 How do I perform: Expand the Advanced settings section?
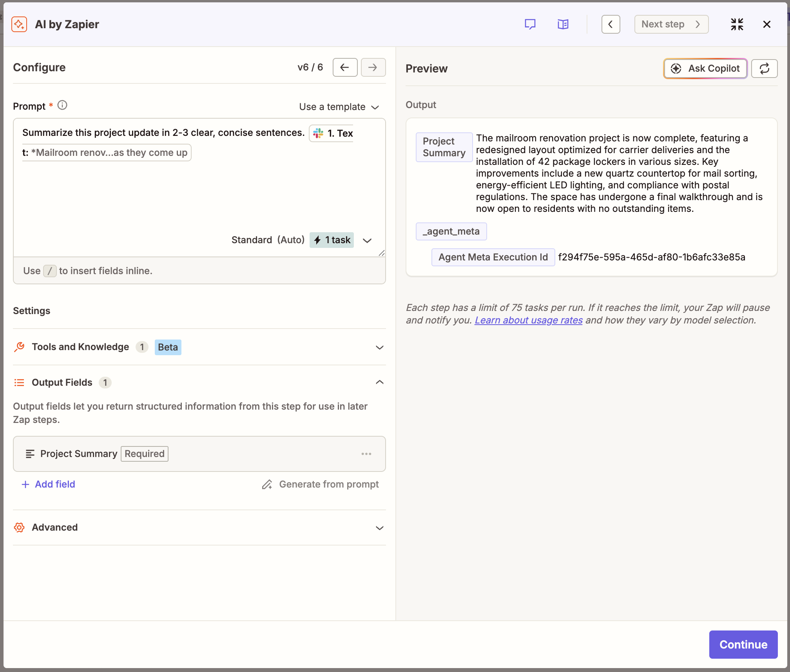point(199,527)
